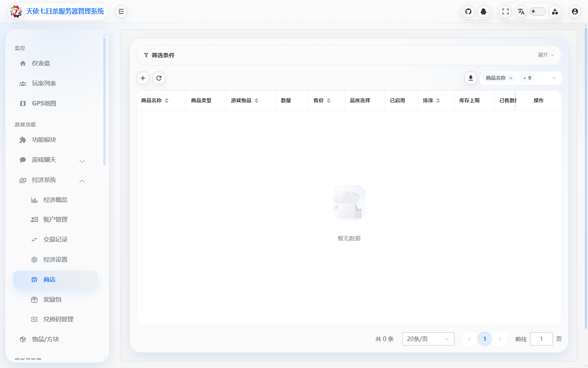
Task: Click the page vertical scrollbar
Action: click(586, 178)
